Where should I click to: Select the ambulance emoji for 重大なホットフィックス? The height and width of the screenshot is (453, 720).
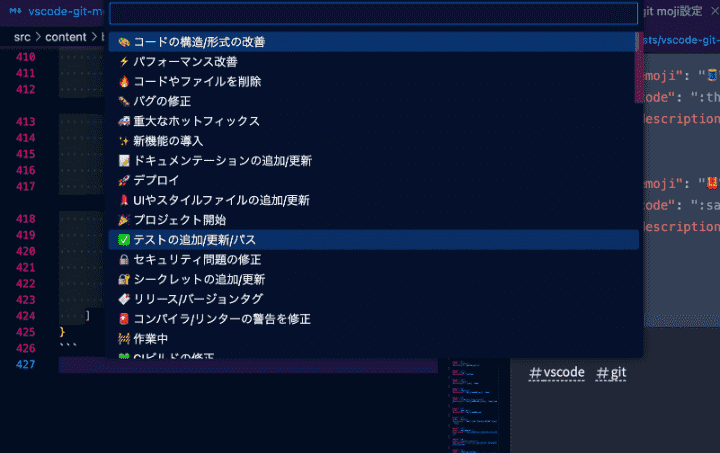124,121
